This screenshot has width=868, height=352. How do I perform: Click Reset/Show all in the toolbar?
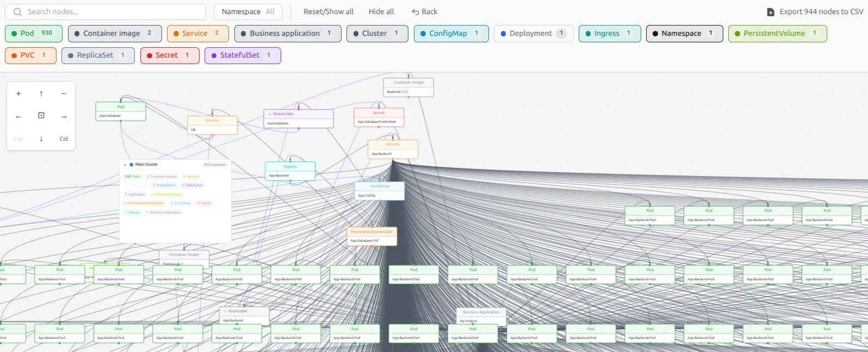[x=328, y=11]
